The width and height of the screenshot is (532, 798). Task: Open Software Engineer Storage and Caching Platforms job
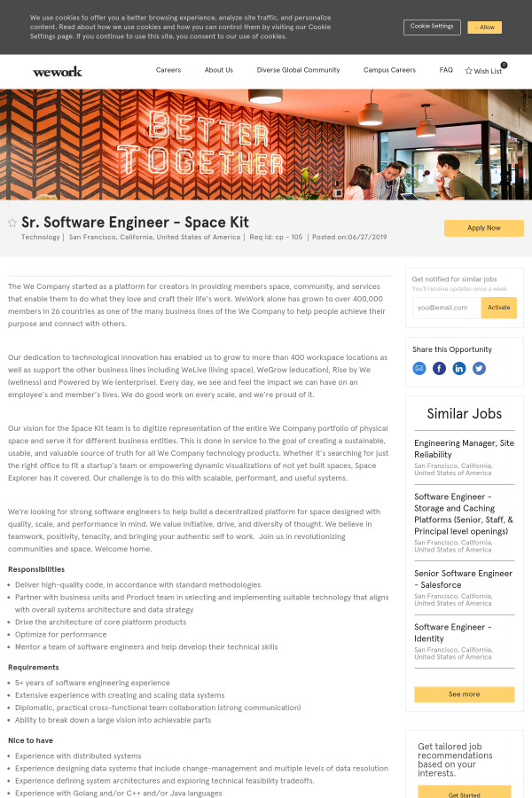[x=464, y=514]
